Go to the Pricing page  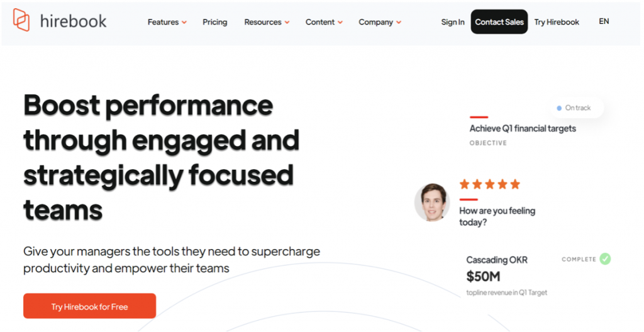point(215,22)
